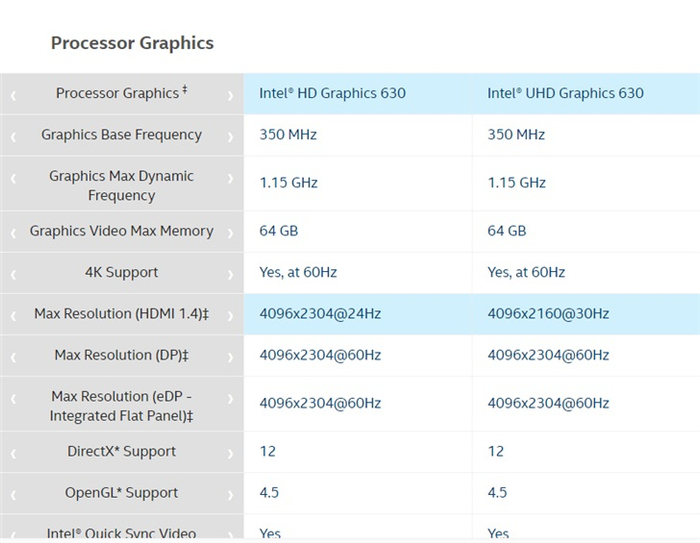Click left chevron of Max Resolution (DP) row
This screenshot has width=700, height=543.
[13, 356]
